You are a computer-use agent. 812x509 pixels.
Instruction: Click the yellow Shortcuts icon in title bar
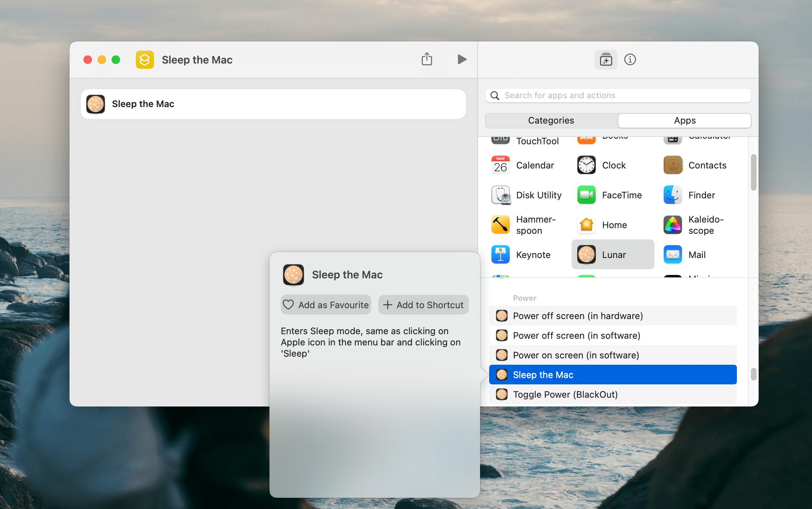145,60
